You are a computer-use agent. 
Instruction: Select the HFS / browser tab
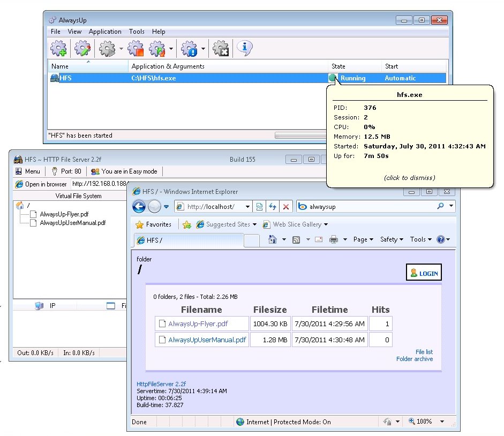(x=188, y=240)
